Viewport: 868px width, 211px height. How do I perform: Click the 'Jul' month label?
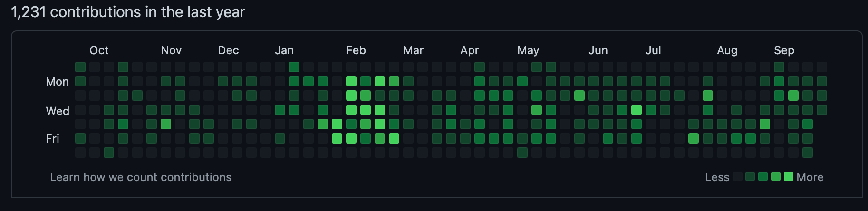tap(653, 50)
